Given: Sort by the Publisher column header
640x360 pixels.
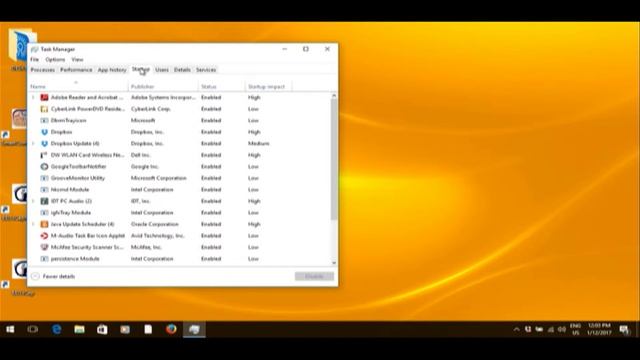Looking at the screenshot, I should (x=163, y=87).
